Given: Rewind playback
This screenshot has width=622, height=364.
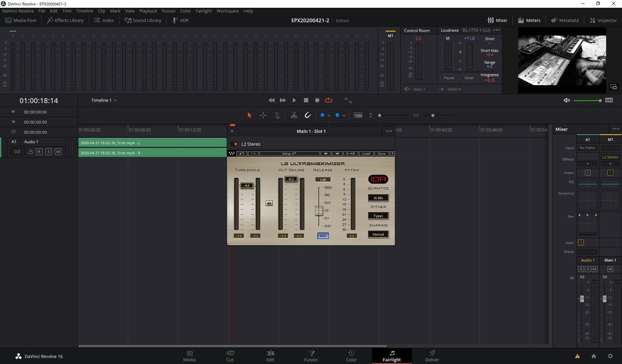Looking at the screenshot, I should click(272, 100).
